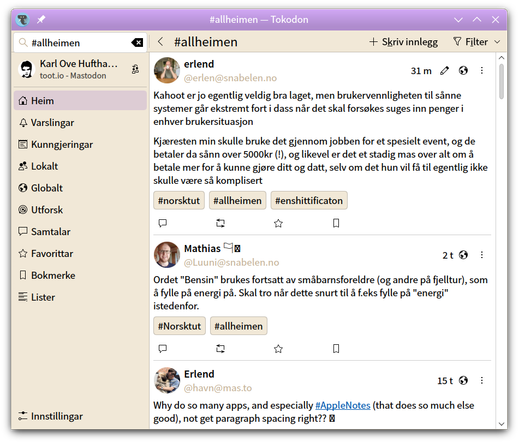The height and width of the screenshot is (443, 519).
Task: Open Mathias profile name
Action: (x=202, y=249)
